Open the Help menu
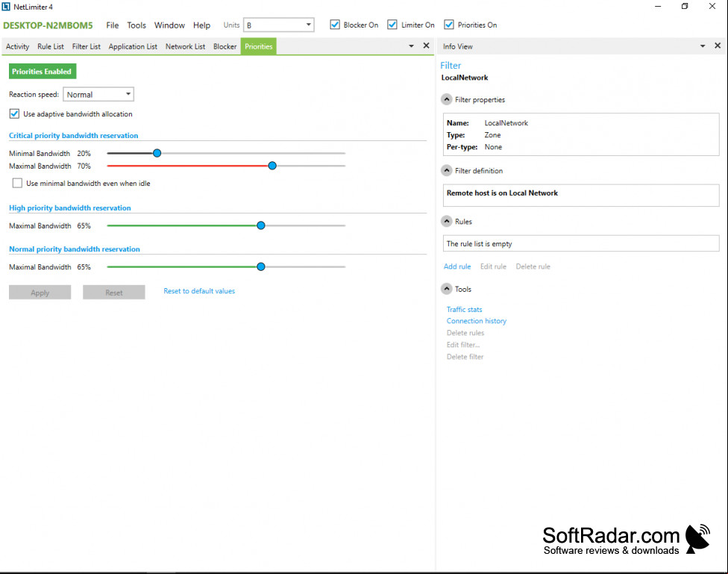Image resolution: width=728 pixels, height=574 pixels. [201, 25]
